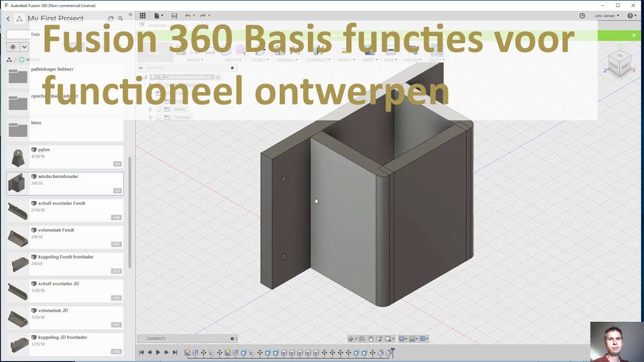Open Viewports layout menu
This screenshot has width=644, height=362.
pos(424,339)
